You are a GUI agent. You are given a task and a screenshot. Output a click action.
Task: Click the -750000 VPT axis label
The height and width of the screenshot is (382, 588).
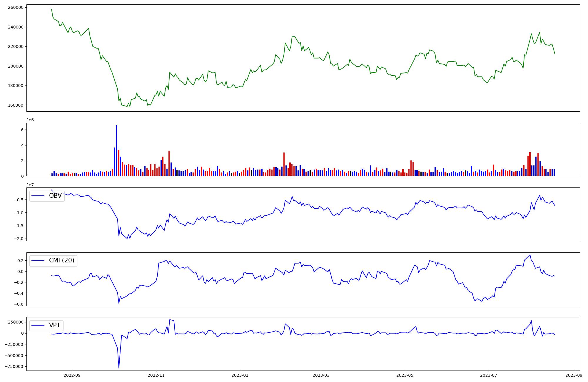tap(14, 367)
